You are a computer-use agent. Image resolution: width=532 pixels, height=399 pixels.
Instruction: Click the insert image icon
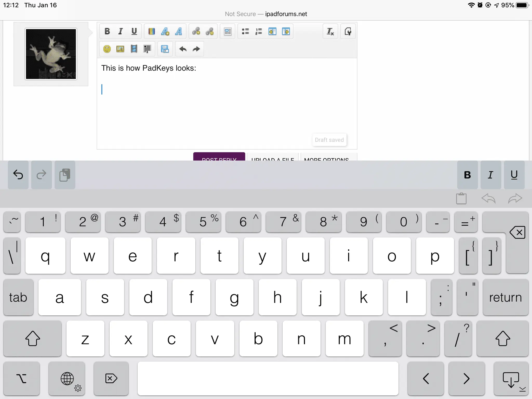(x=120, y=49)
